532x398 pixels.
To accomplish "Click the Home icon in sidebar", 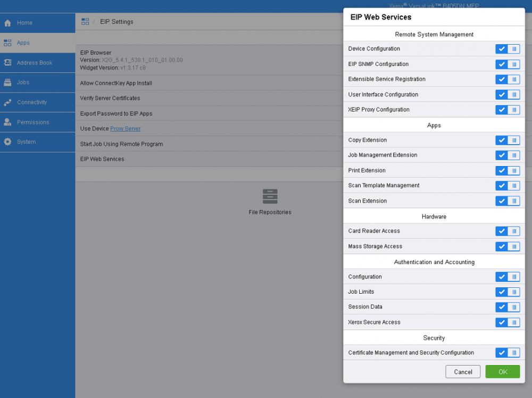I will (x=7, y=23).
